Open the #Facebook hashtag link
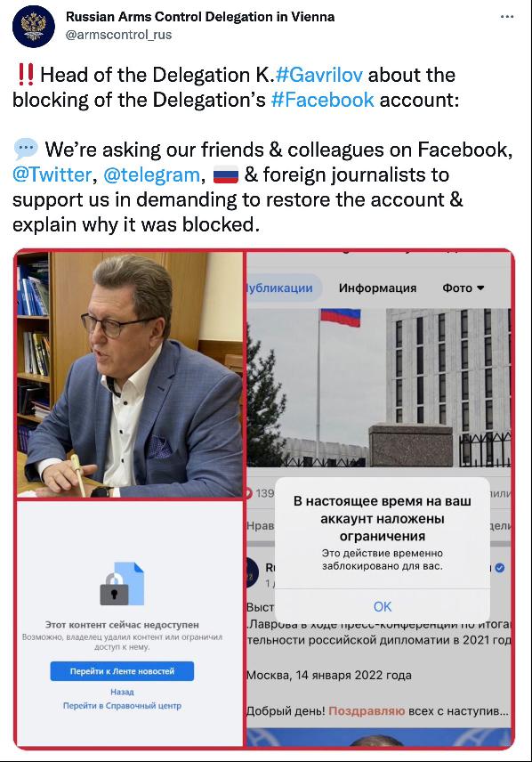 322,100
